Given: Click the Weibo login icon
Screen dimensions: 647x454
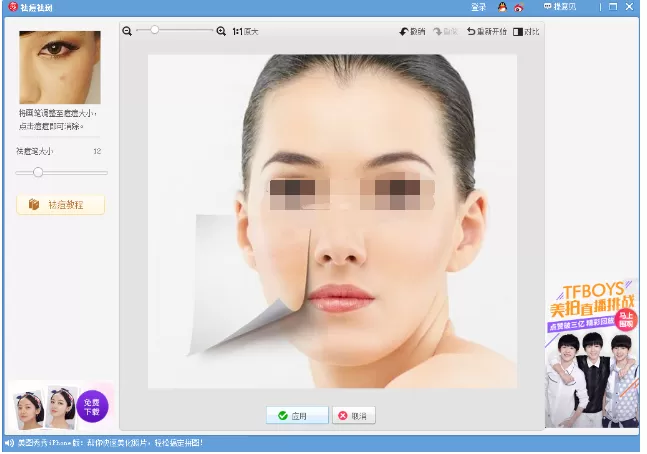Looking at the screenshot, I should pyautogui.click(x=519, y=7).
